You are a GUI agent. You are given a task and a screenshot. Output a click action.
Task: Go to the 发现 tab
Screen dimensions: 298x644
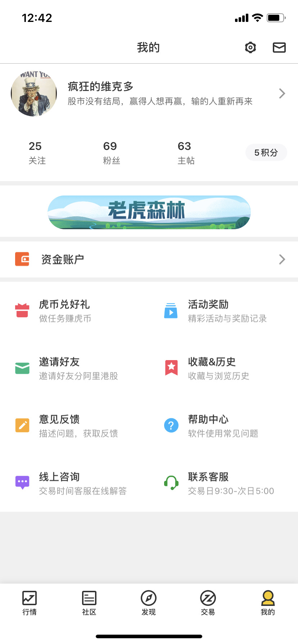point(149,603)
